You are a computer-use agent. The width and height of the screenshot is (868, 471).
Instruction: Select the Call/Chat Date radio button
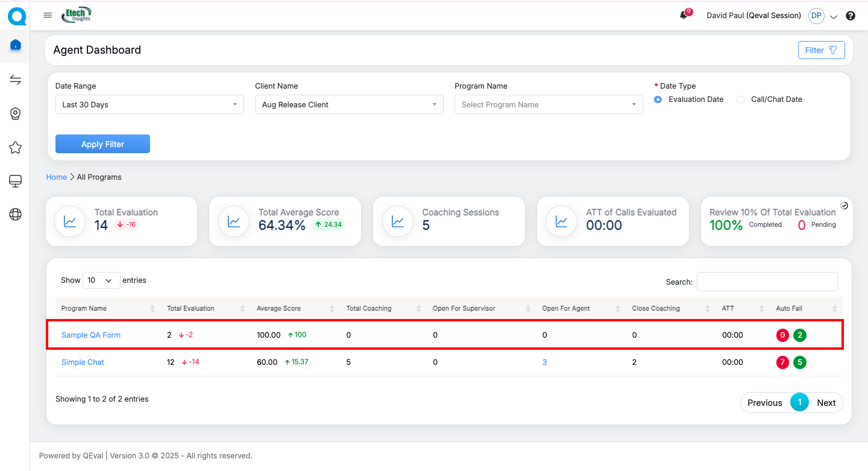tap(741, 100)
